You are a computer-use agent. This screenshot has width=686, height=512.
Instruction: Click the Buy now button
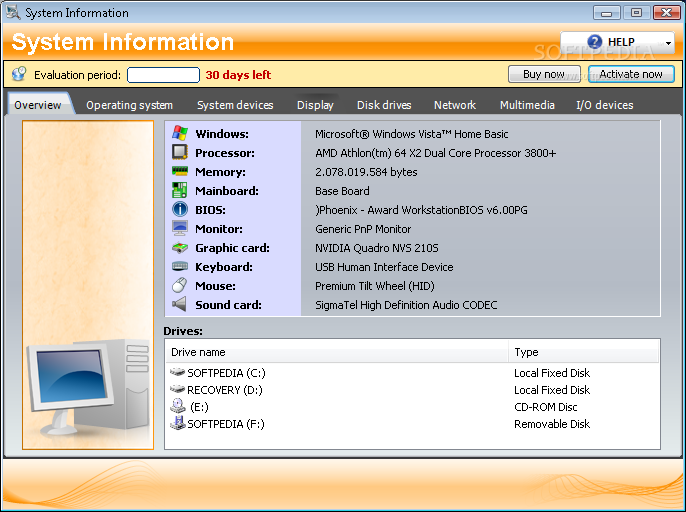[x=544, y=74]
